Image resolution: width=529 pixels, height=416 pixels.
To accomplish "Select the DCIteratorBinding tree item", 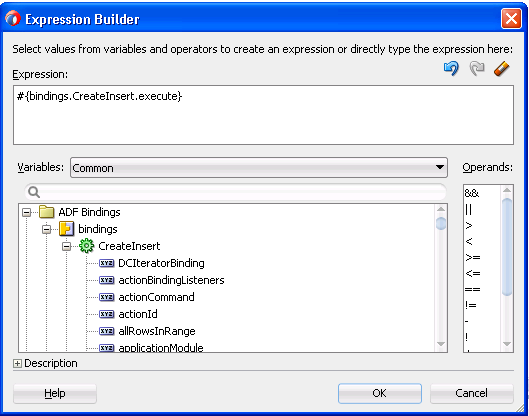I will click(161, 263).
